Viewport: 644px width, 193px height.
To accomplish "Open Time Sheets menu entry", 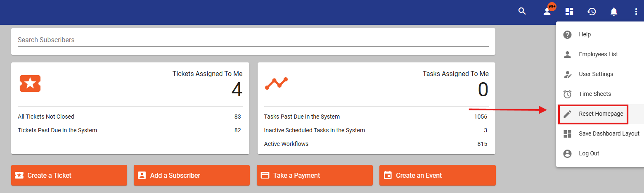I will point(600,94).
